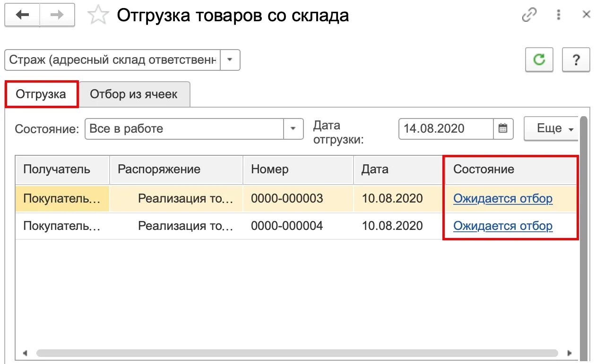Click the back navigation arrow
596x364 pixels.
[22, 15]
